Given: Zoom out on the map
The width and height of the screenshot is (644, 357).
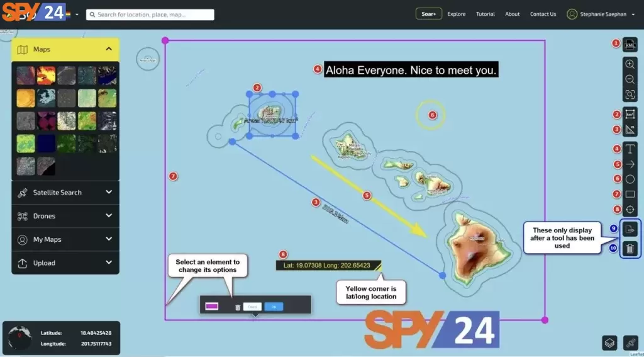Looking at the screenshot, I should coord(630,79).
